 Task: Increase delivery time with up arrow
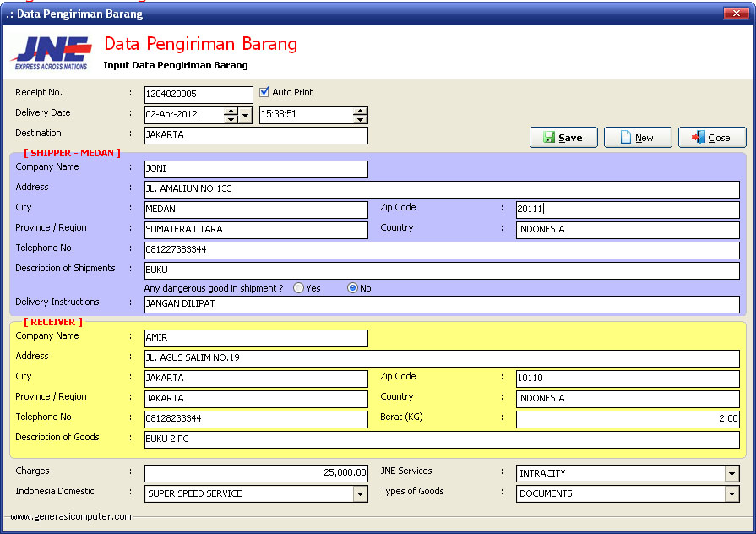361,112
